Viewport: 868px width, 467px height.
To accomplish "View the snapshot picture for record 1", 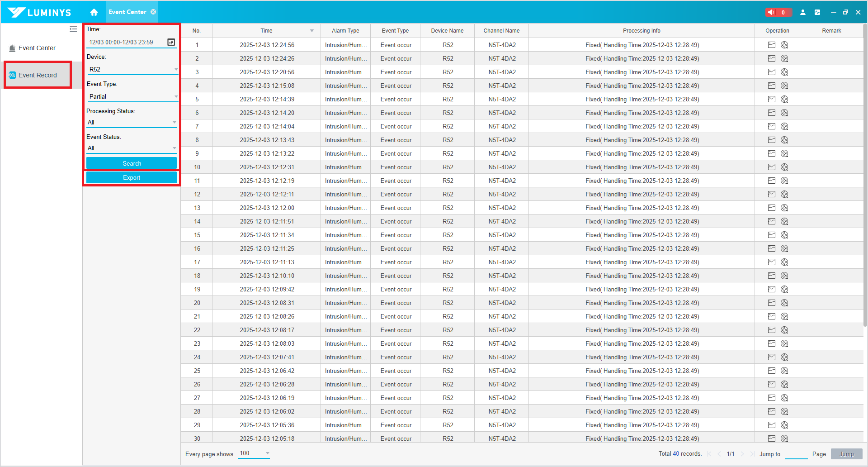I will (x=772, y=45).
